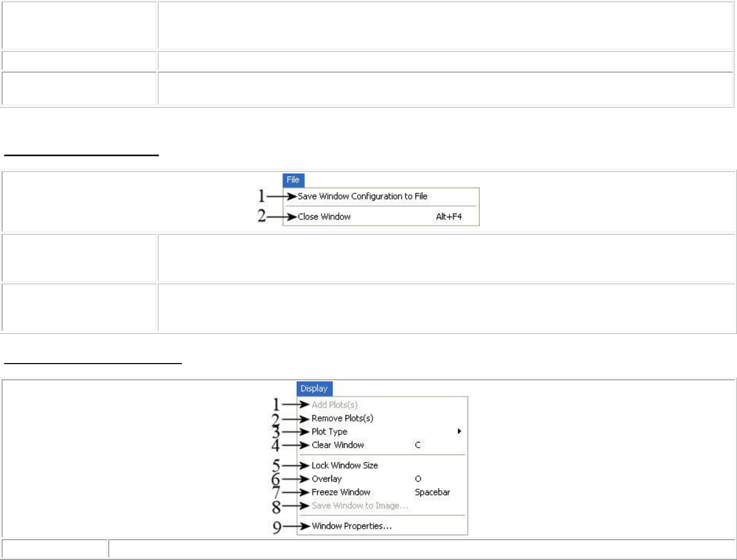The width and height of the screenshot is (737, 560).
Task: Open the Plot Type submenu entry
Action: click(329, 431)
